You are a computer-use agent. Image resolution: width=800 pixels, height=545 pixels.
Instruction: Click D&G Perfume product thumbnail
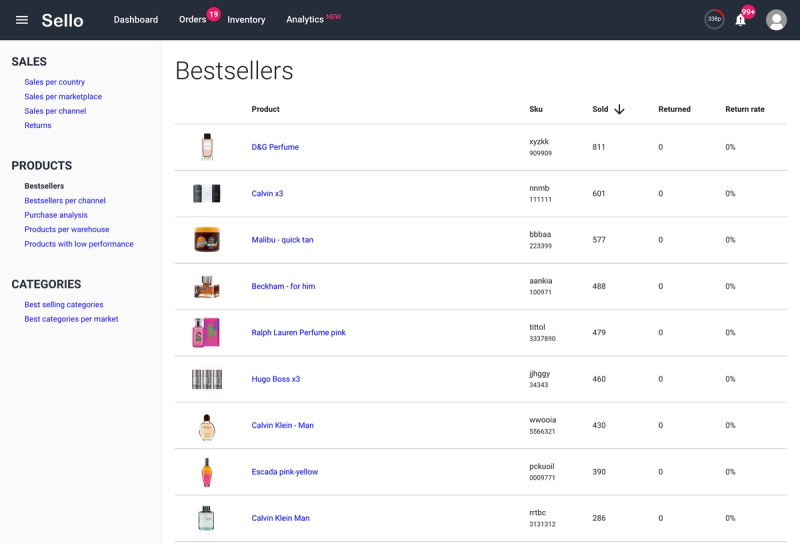207,147
